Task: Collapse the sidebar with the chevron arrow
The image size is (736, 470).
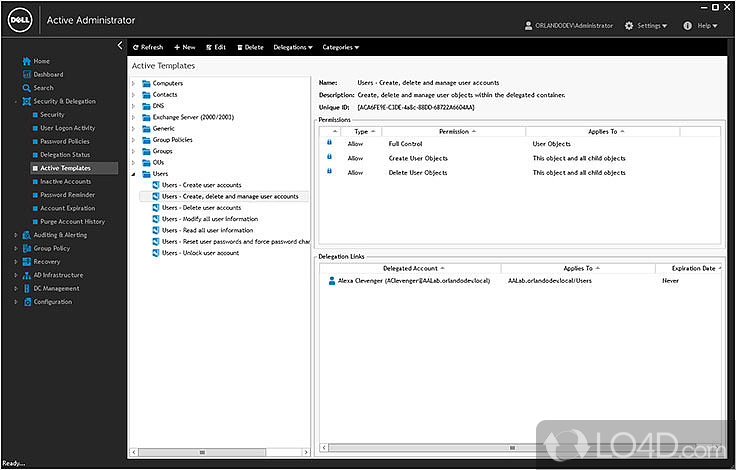Action: 120,46
